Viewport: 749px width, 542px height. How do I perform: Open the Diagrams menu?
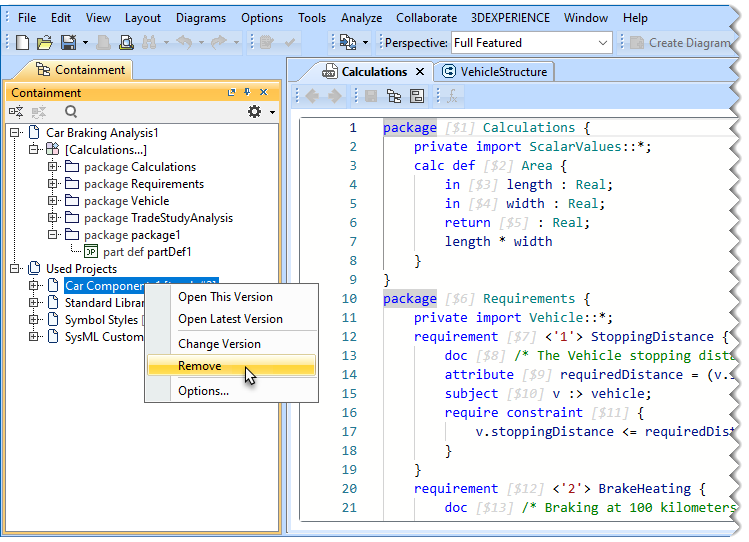point(201,18)
